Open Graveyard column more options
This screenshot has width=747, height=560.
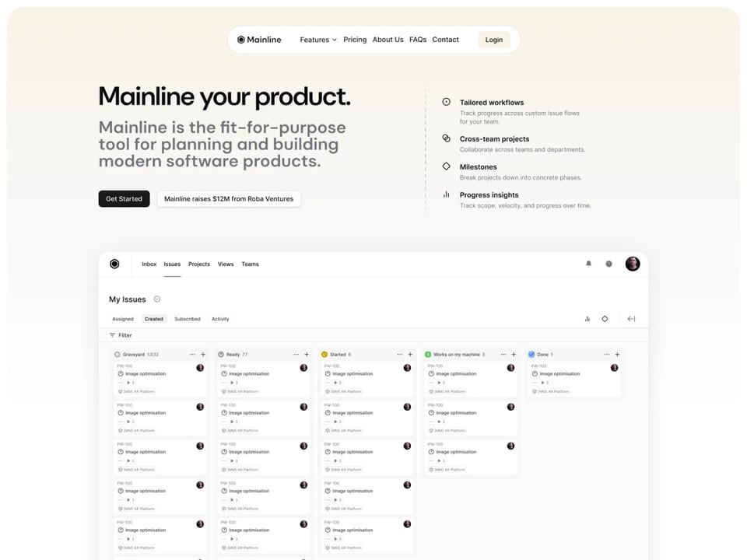coord(192,355)
